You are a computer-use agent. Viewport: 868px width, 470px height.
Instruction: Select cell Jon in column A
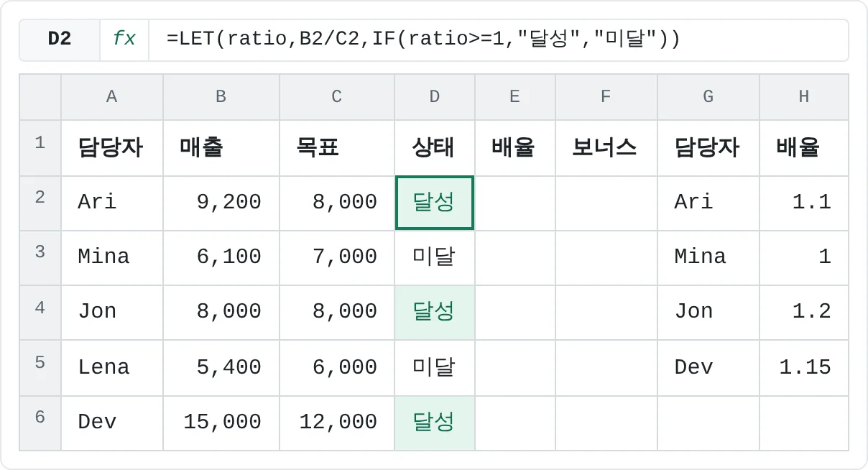point(112,313)
